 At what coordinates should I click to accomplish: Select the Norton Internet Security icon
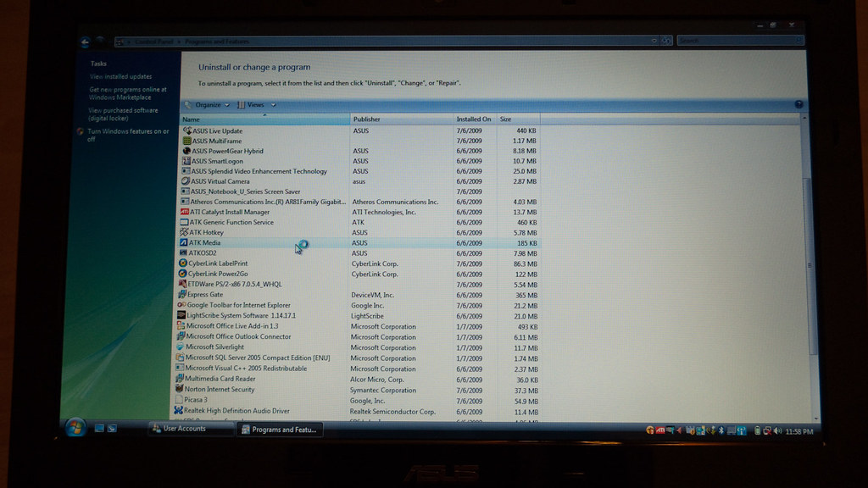pos(179,389)
